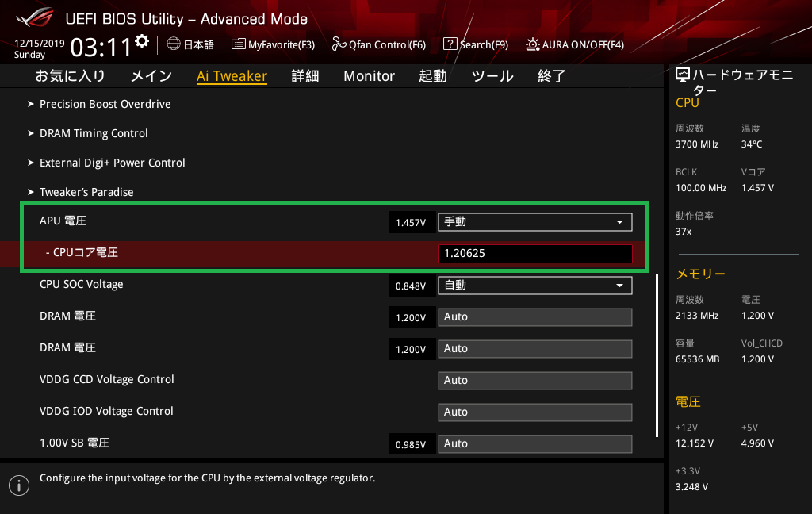The height and width of the screenshot is (514, 812).
Task: Click the 3700 MHz CPU frequency value
Action: pyautogui.click(x=696, y=144)
